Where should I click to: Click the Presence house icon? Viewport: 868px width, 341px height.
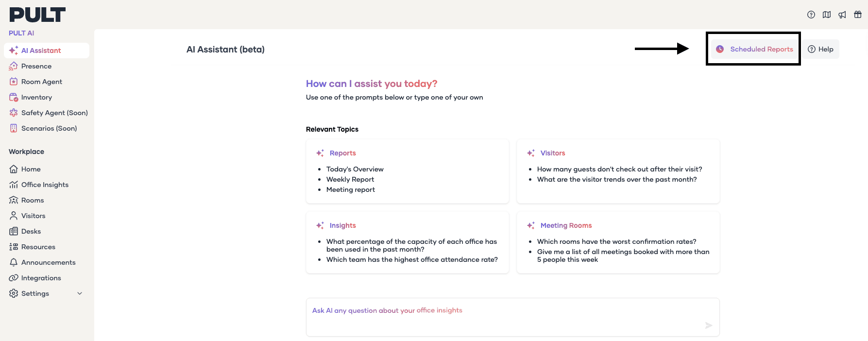pos(14,66)
